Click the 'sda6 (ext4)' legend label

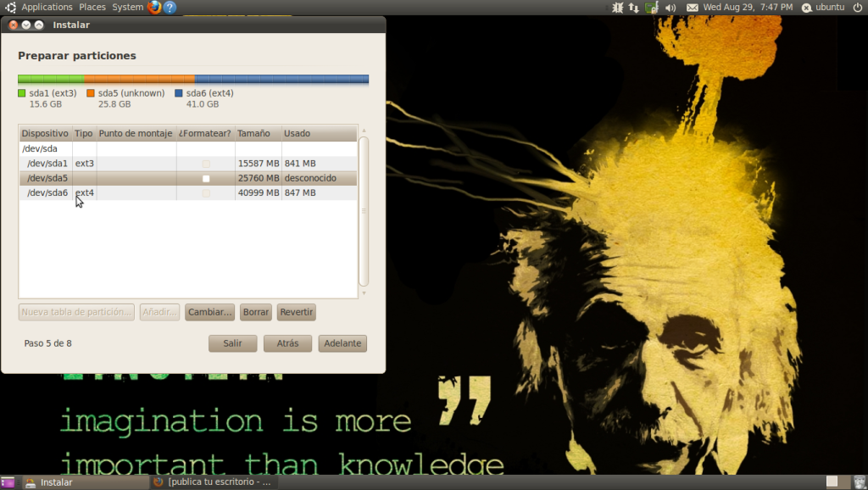(x=210, y=93)
